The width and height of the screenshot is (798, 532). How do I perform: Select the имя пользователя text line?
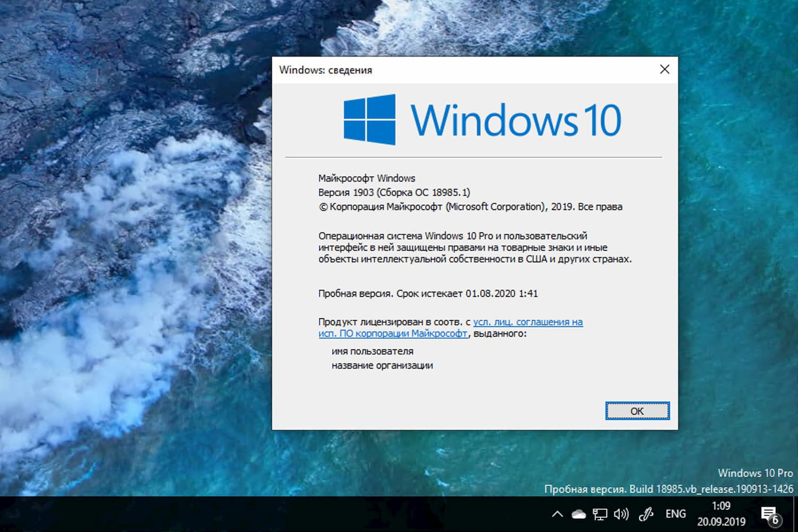click(x=373, y=351)
